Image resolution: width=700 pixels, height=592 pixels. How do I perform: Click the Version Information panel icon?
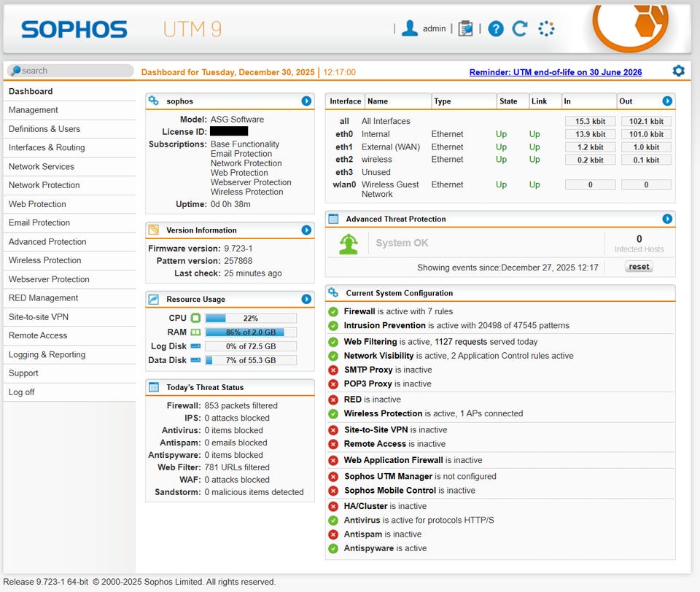coord(154,230)
